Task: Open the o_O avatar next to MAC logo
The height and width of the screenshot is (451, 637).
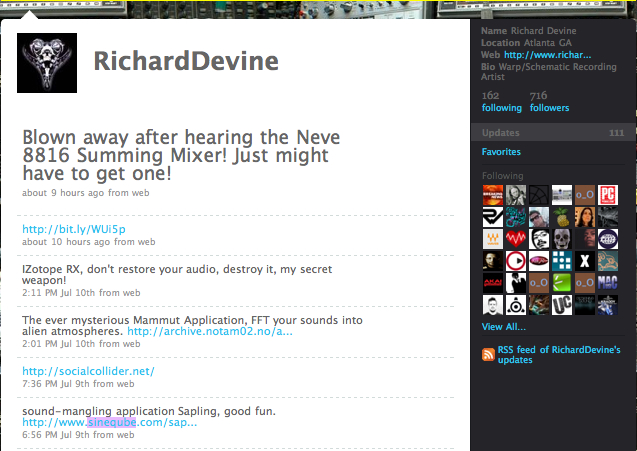Action: (585, 283)
